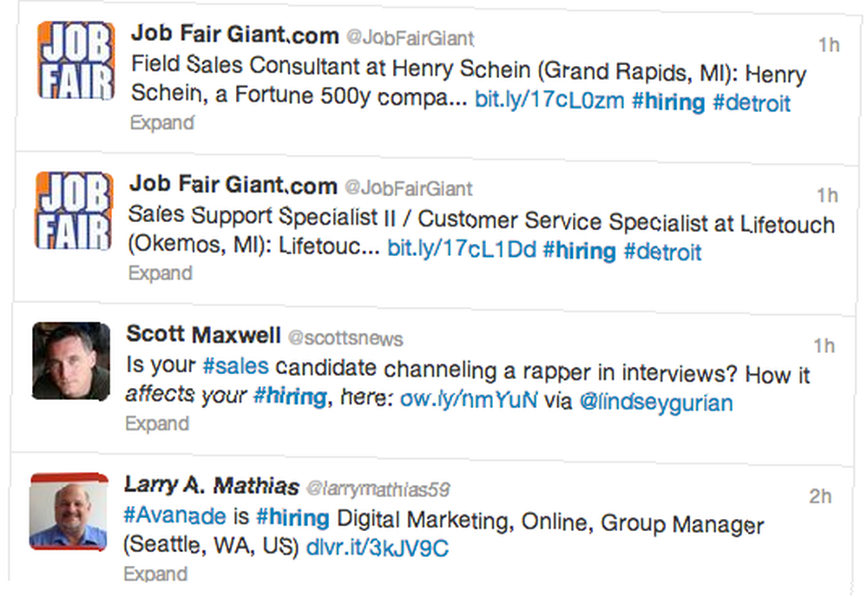The image size is (868, 597).
Task: Open #hiring hashtag in Lifetouch tweet
Action: click(x=579, y=251)
